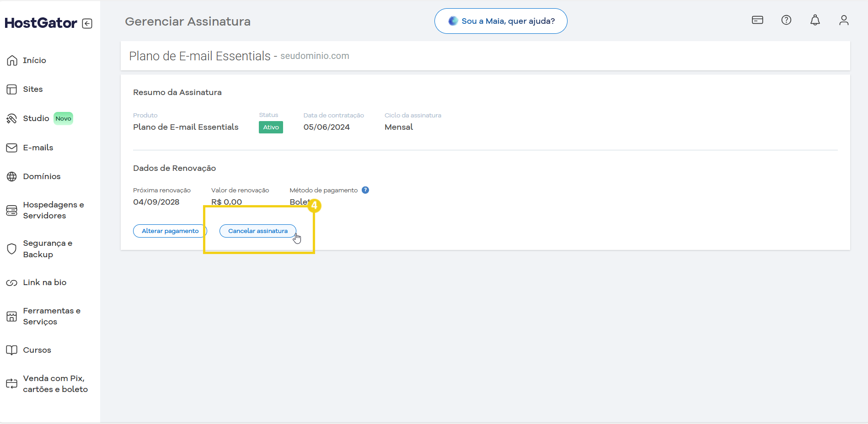Image resolution: width=868 pixels, height=424 pixels.
Task: Click the Sites layout icon
Action: click(x=12, y=89)
